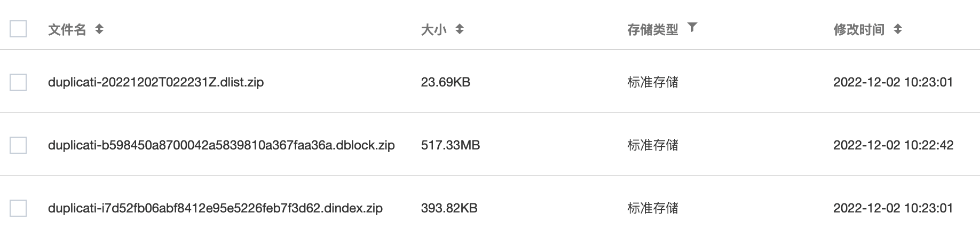Viewport: 980px width, 237px height.
Task: Open duplicati-20221202T022231Z.dlist.zip file
Action: point(156,82)
